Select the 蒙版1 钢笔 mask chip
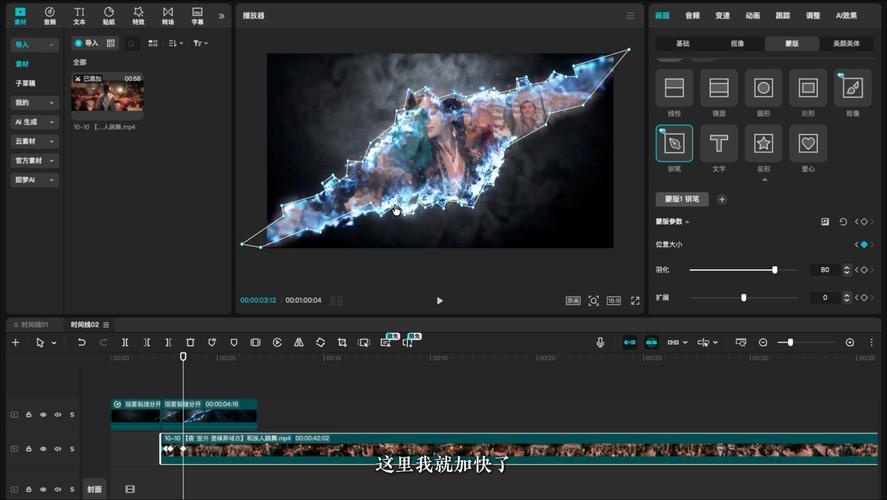 [x=682, y=199]
